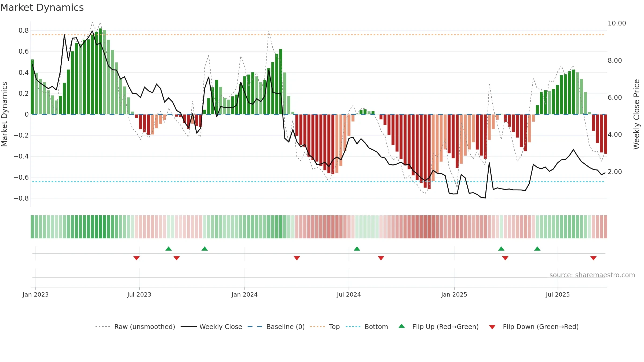Click the red Flip Down legend triangle
This screenshot has height=362, width=644.
click(x=492, y=327)
